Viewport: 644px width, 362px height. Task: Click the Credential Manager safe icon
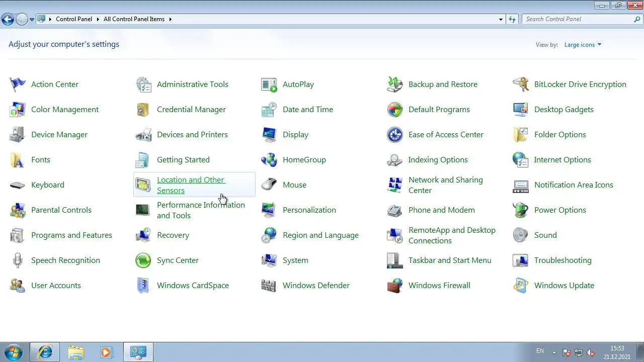coord(143,110)
